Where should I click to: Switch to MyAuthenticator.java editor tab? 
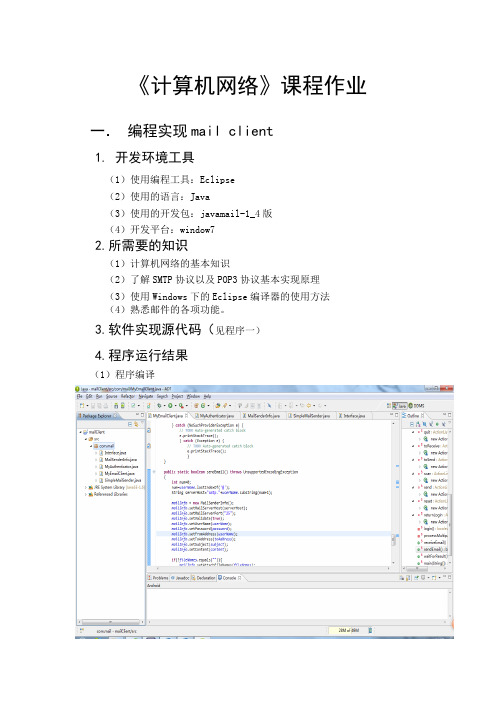pyautogui.click(x=215, y=416)
